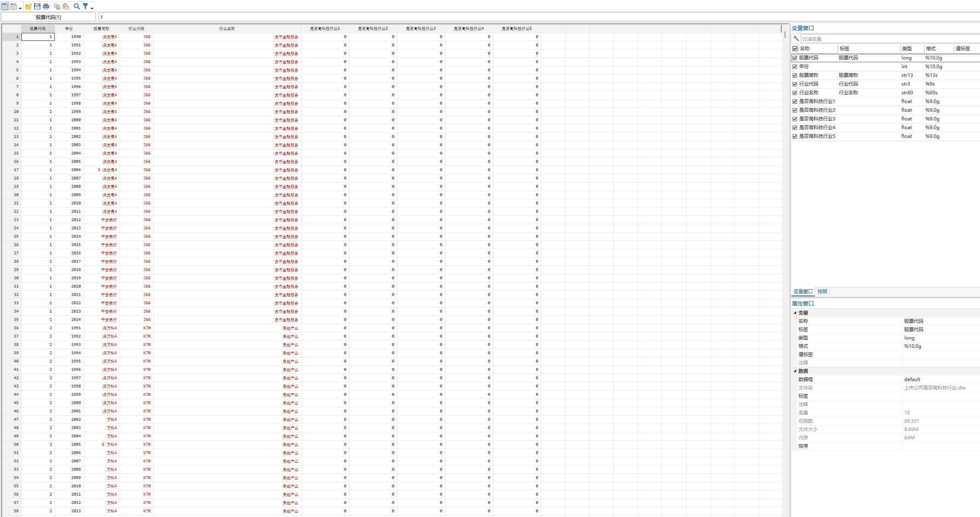Switch to the 快照 tab

[822, 292]
